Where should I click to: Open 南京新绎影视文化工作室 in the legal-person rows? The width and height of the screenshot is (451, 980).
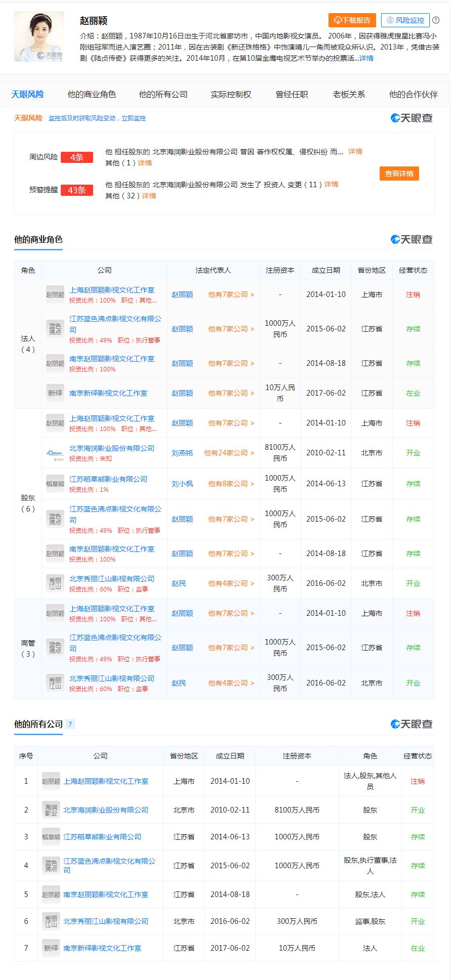point(108,393)
